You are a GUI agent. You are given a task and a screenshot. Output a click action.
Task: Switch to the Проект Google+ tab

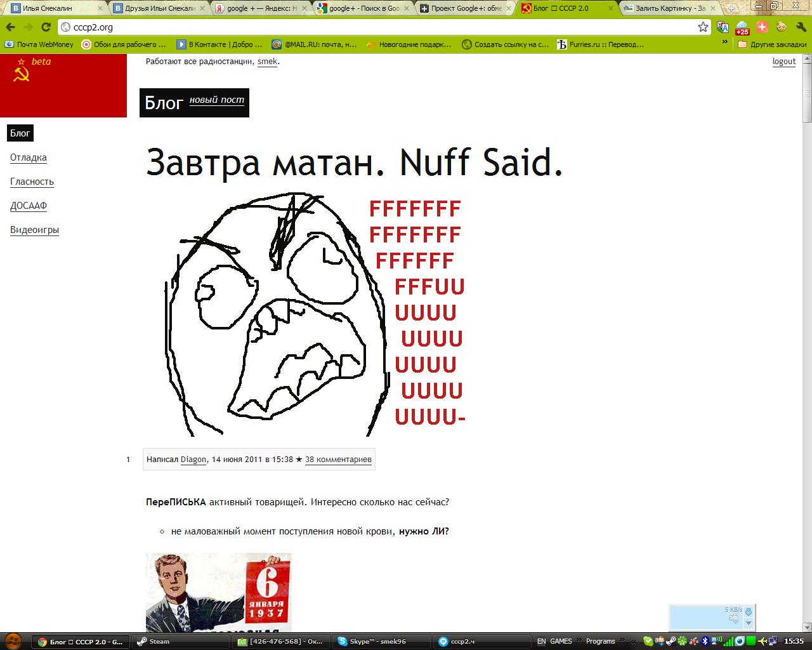click(465, 8)
